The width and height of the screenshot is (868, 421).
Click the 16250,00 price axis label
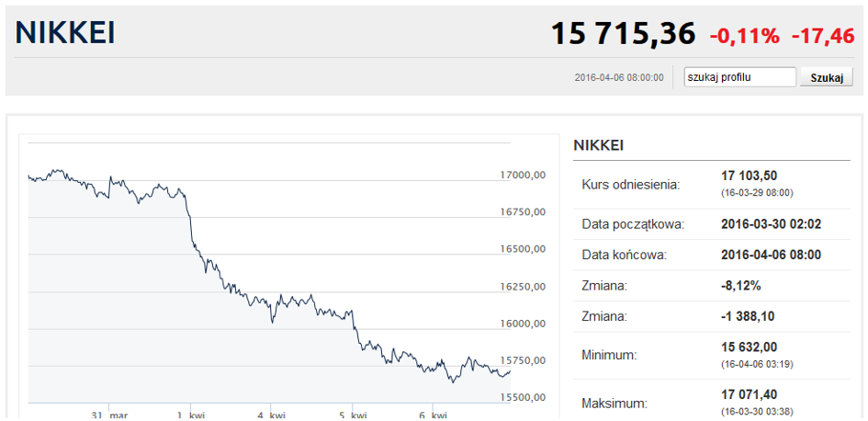[523, 287]
